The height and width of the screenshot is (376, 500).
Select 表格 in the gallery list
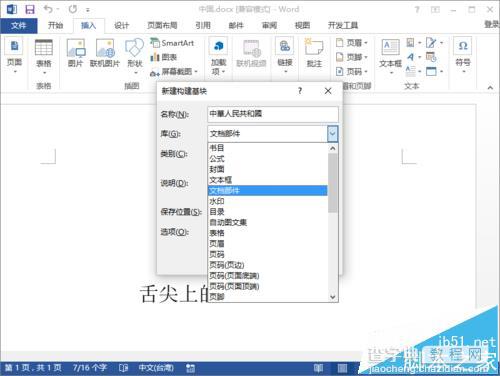coord(268,233)
